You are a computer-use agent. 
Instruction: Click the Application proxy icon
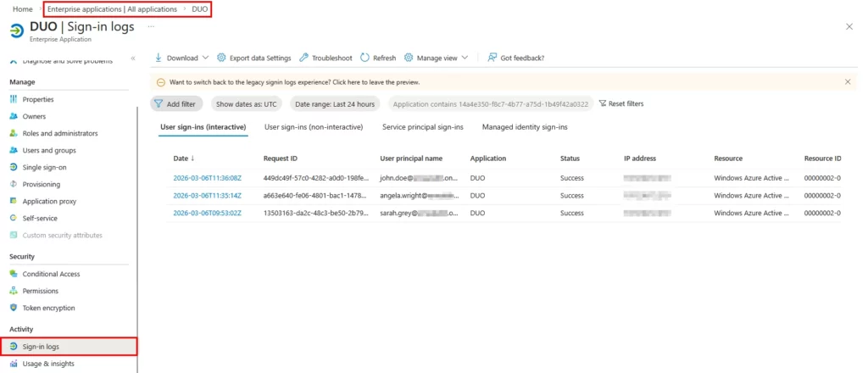point(14,202)
